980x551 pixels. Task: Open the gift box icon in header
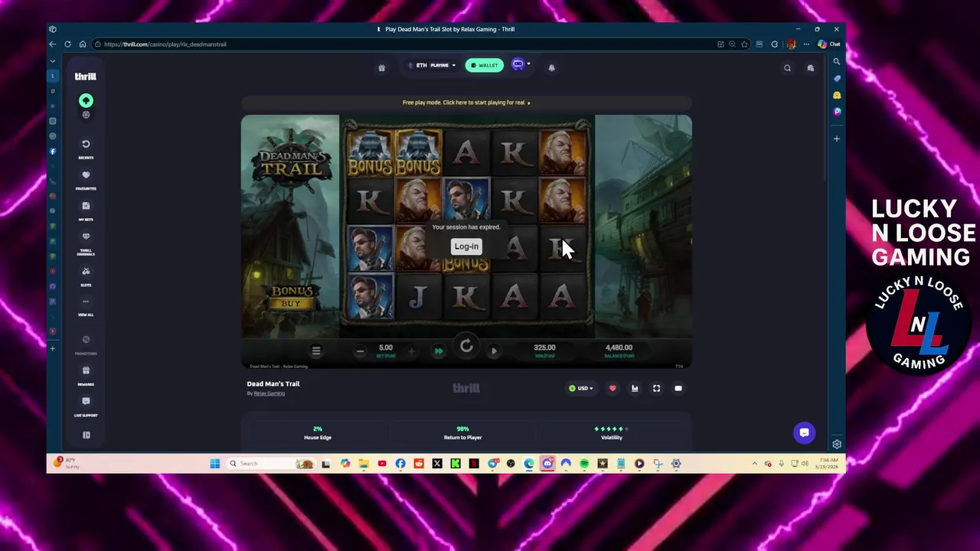[381, 67]
